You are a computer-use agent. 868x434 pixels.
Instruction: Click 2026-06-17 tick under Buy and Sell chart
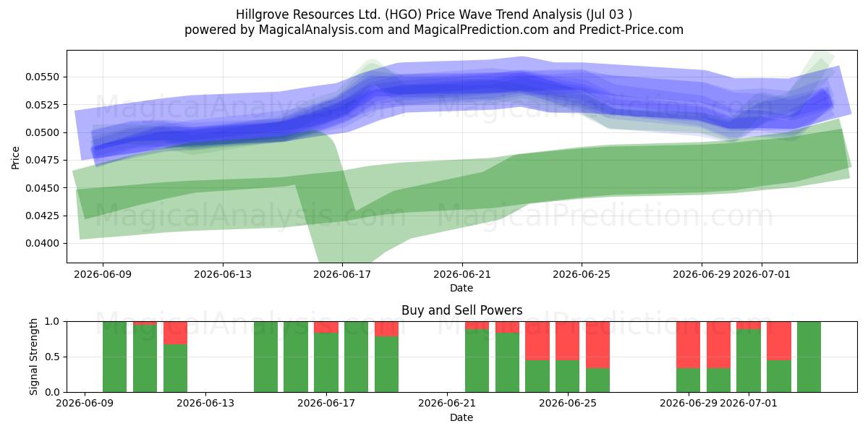pyautogui.click(x=326, y=404)
